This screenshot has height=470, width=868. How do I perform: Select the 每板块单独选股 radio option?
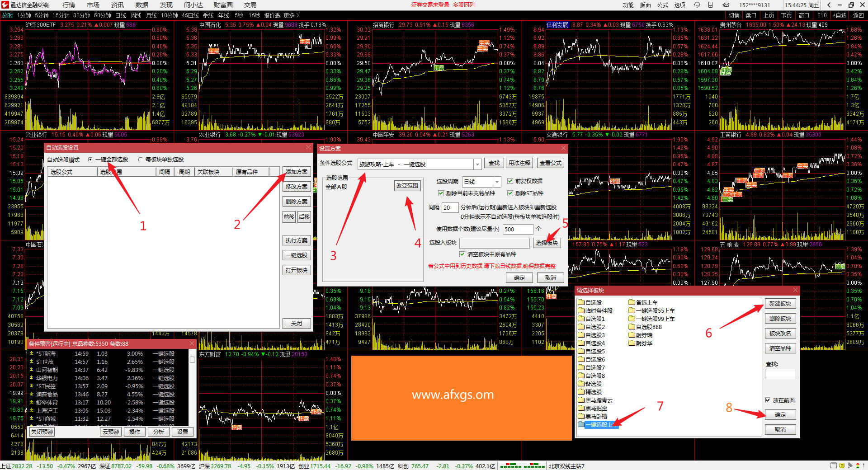coord(140,160)
